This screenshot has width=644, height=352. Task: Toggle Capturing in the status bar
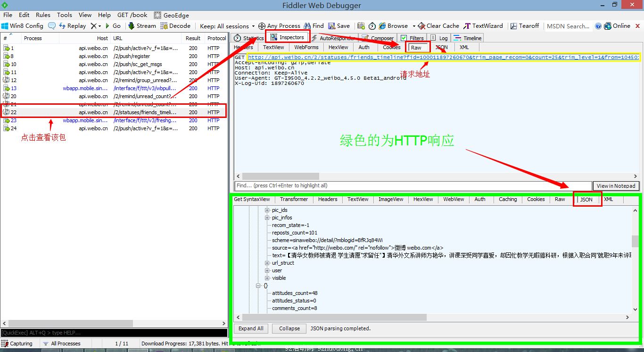[x=6, y=344]
